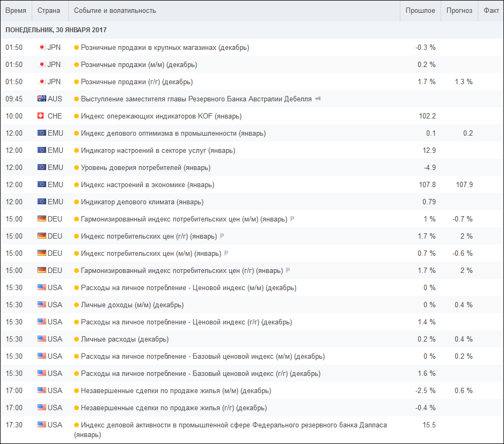Open the Личные доходы (м/м) event
Image resolution: width=504 pixels, height=444 pixels.
click(132, 305)
